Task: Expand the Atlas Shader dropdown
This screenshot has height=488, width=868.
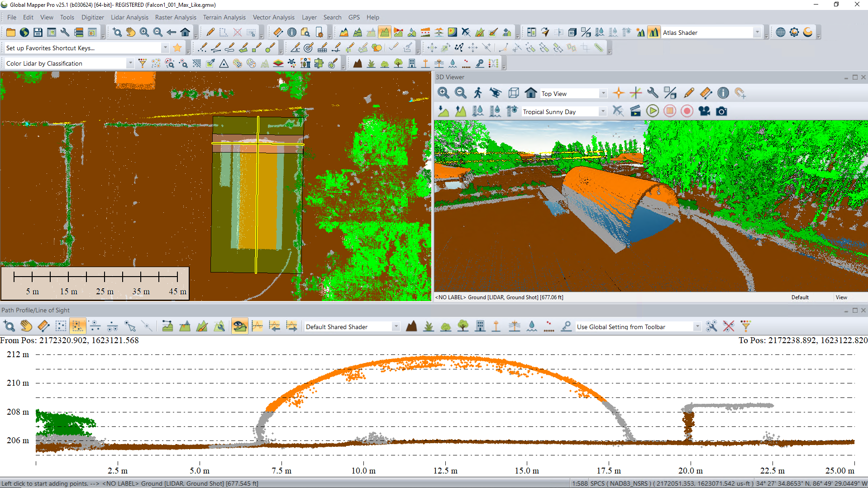Action: (757, 33)
